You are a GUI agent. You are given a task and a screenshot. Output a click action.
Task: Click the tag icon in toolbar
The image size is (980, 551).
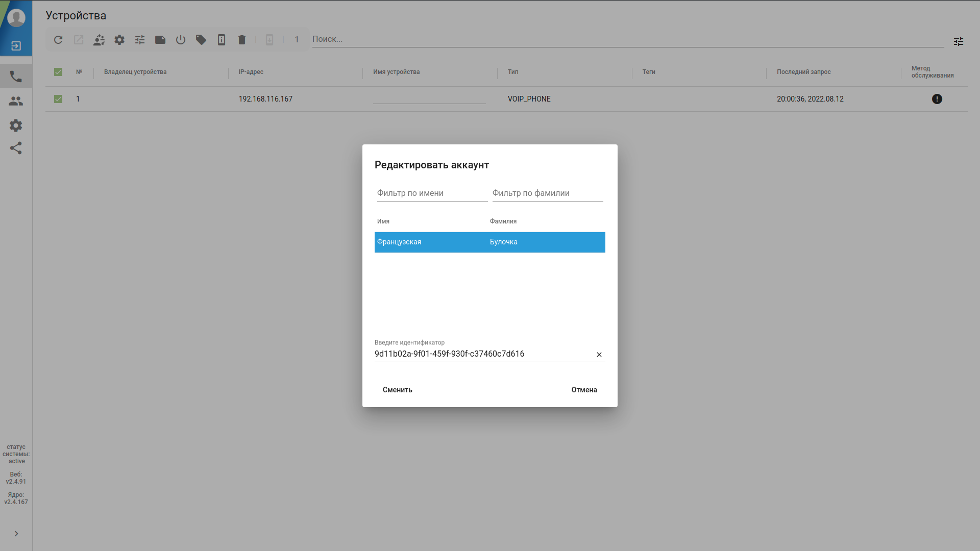pyautogui.click(x=201, y=40)
